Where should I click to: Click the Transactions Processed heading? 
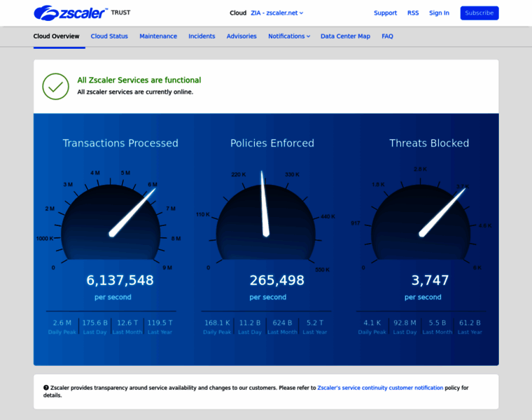click(120, 143)
